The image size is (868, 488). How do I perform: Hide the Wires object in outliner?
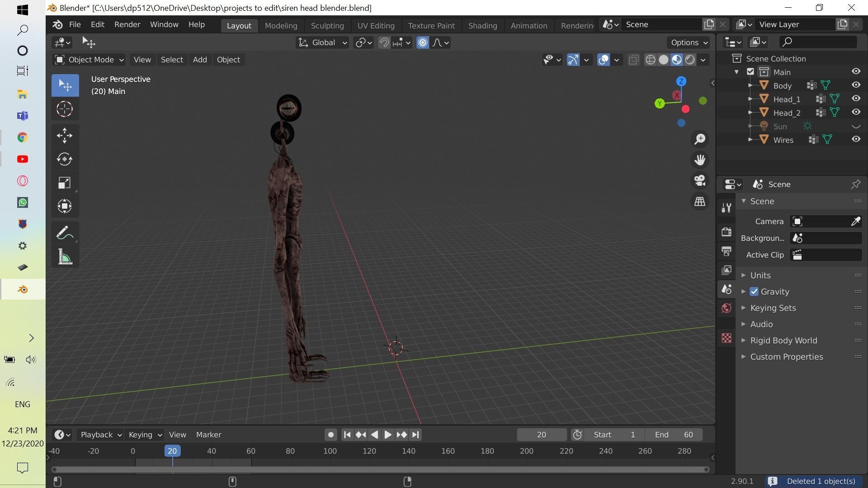point(856,139)
